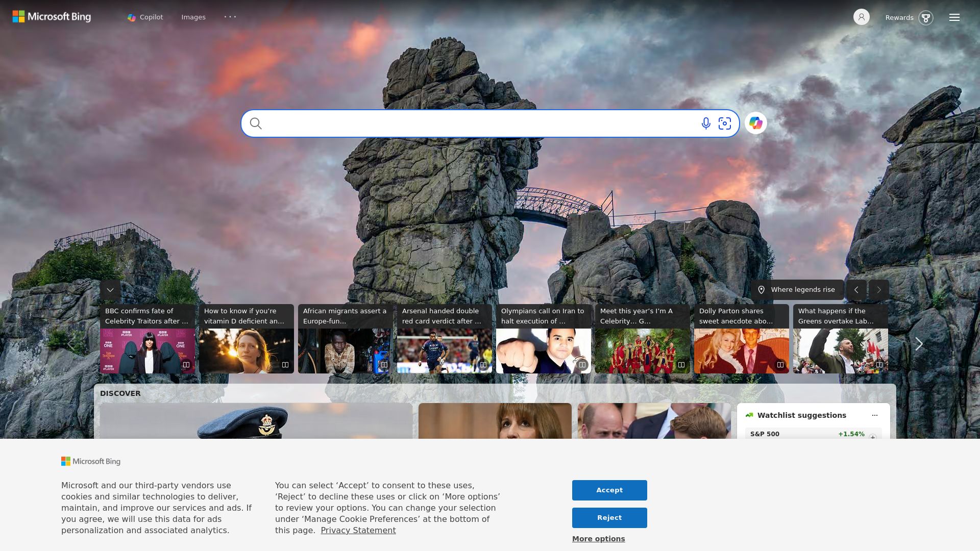Open the Copilot navigation item
The height and width of the screenshot is (551, 980).
(145, 17)
